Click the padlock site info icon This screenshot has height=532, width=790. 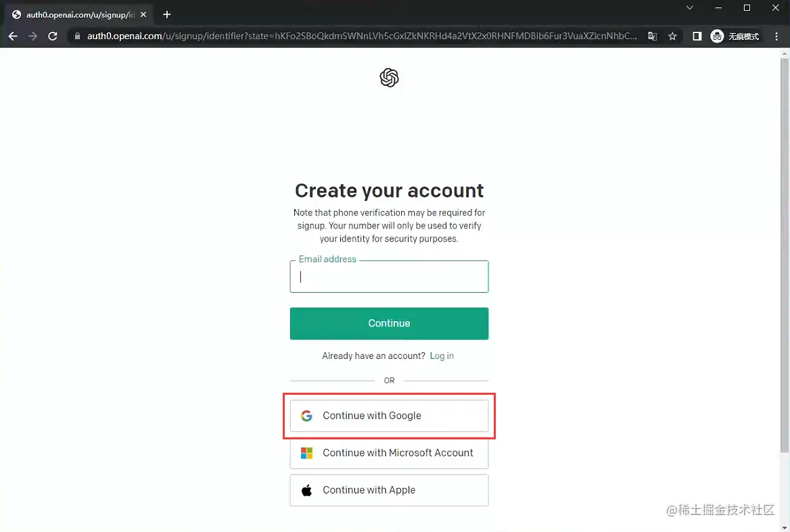click(x=78, y=37)
